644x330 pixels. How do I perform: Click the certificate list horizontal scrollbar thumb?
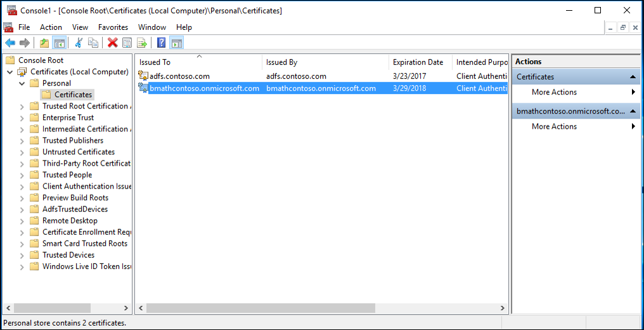click(261, 308)
